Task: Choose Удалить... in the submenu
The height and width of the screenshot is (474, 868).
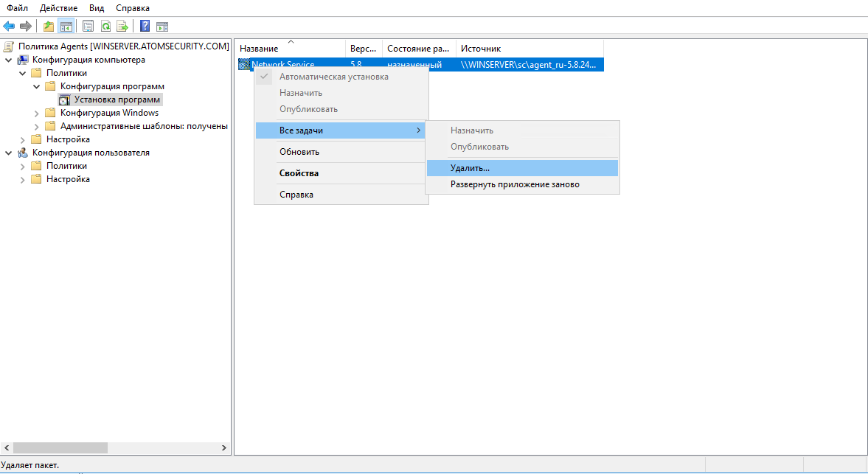Action: click(x=470, y=168)
